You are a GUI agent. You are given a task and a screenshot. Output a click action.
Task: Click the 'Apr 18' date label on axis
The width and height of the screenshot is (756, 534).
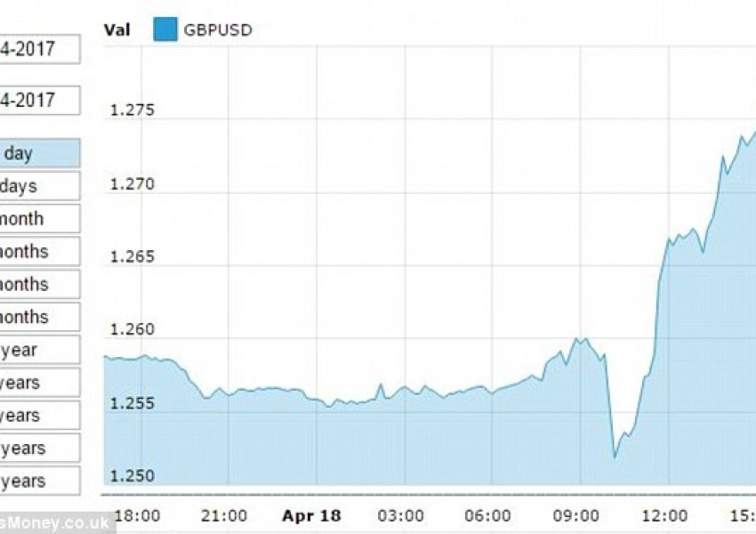[x=312, y=515]
